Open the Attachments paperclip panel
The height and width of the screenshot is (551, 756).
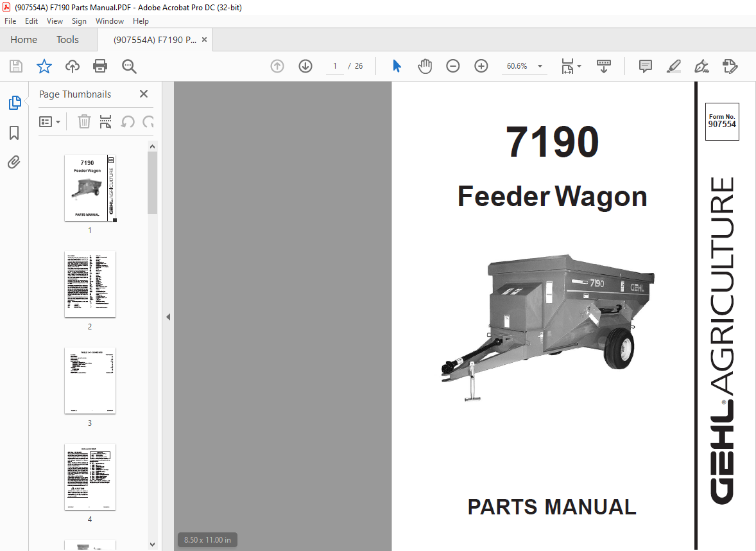pyautogui.click(x=14, y=162)
